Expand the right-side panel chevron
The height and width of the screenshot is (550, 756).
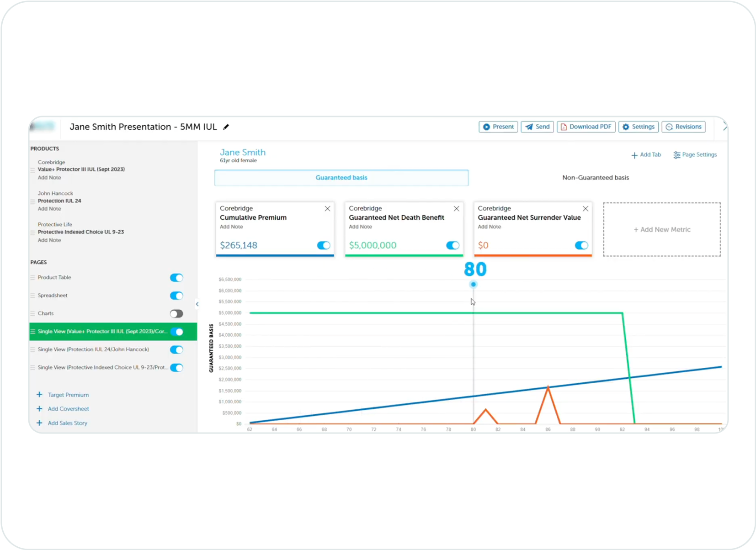[724, 127]
